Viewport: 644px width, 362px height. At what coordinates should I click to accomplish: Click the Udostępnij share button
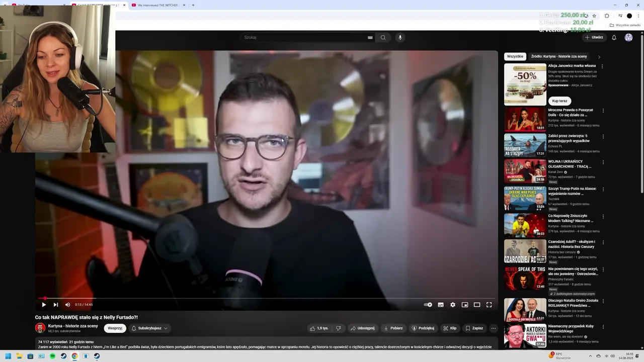click(362, 328)
